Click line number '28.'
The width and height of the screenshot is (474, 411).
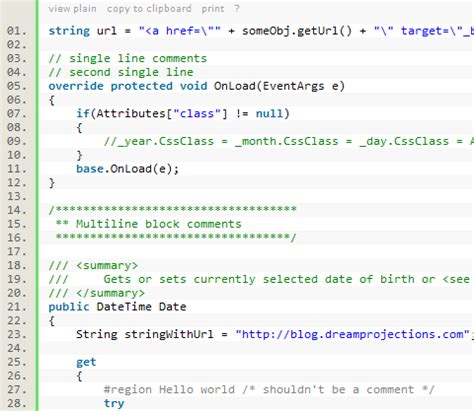coord(17,404)
